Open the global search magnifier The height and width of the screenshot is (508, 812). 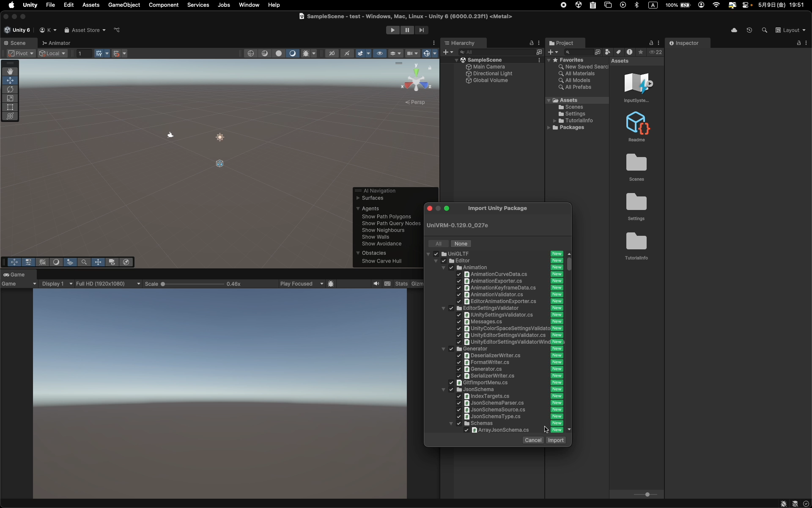click(764, 30)
